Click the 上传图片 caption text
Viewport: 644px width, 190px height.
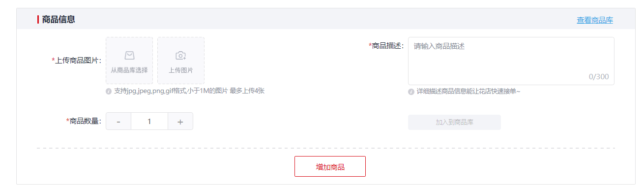point(180,70)
